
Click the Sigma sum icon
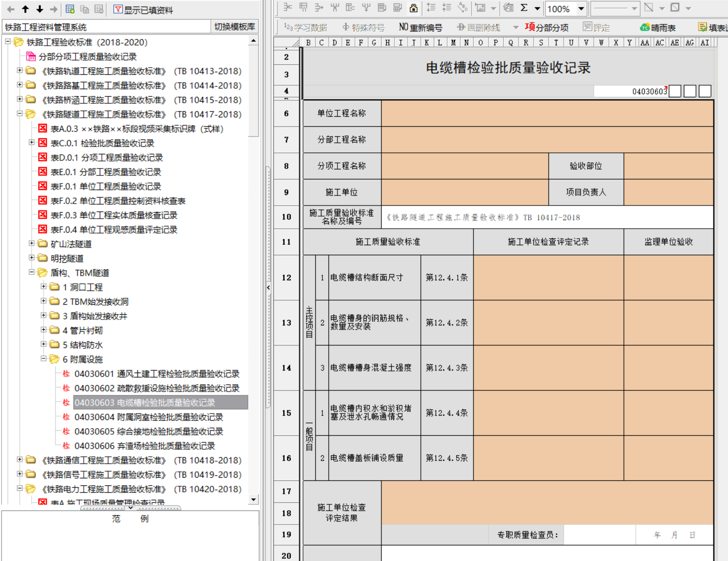click(x=524, y=8)
